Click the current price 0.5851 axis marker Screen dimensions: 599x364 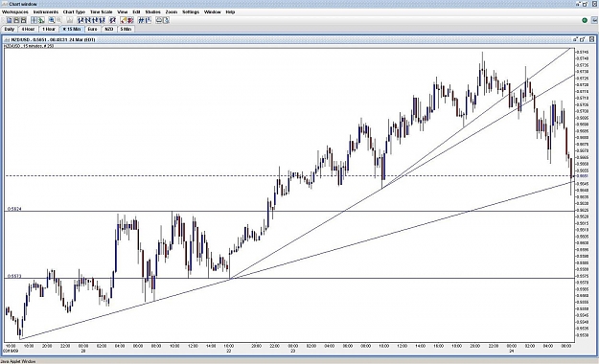click(582, 176)
